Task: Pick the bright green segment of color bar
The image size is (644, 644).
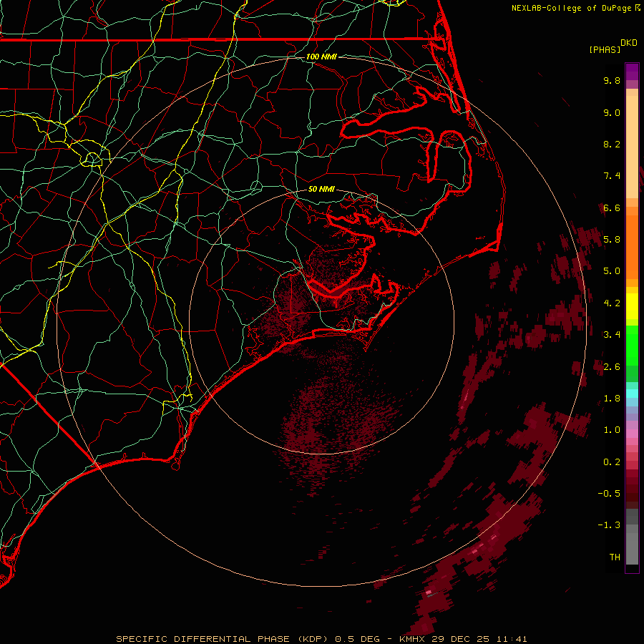Action: point(632,345)
